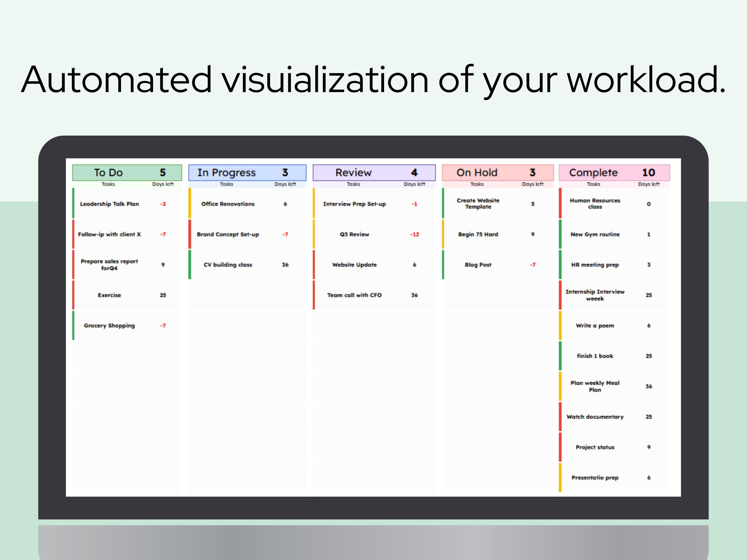The image size is (747, 560).
Task: Click the Review task count 4
Action: tap(414, 173)
